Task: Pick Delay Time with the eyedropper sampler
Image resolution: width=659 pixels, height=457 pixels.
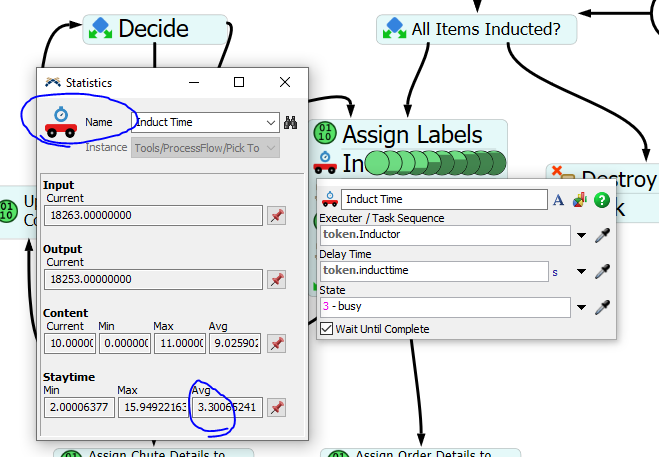Action: click(x=602, y=271)
